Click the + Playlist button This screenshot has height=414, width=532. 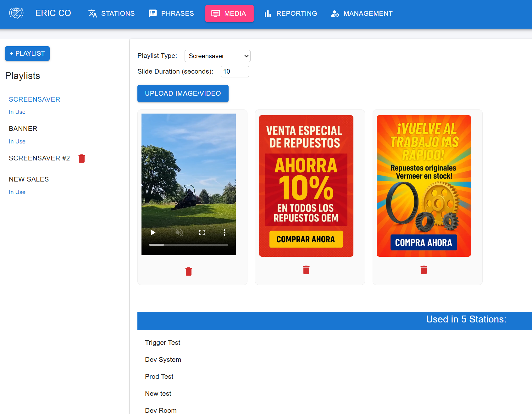(x=27, y=53)
